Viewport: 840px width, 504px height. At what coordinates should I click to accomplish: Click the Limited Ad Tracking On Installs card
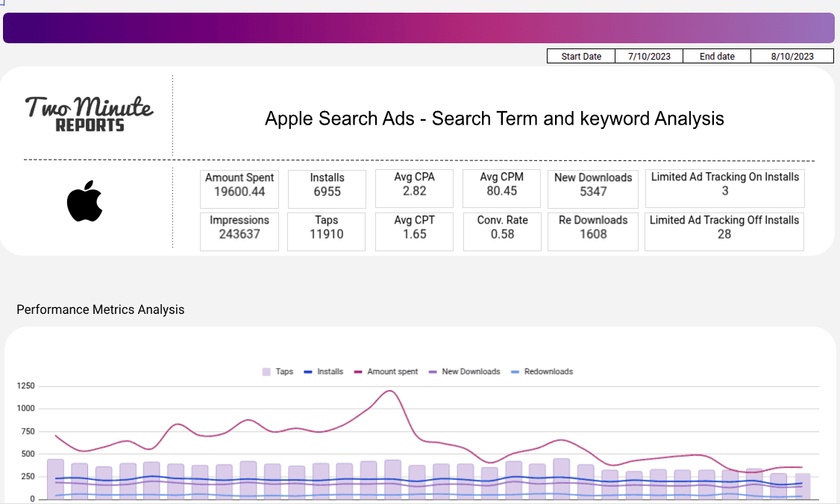724,189
